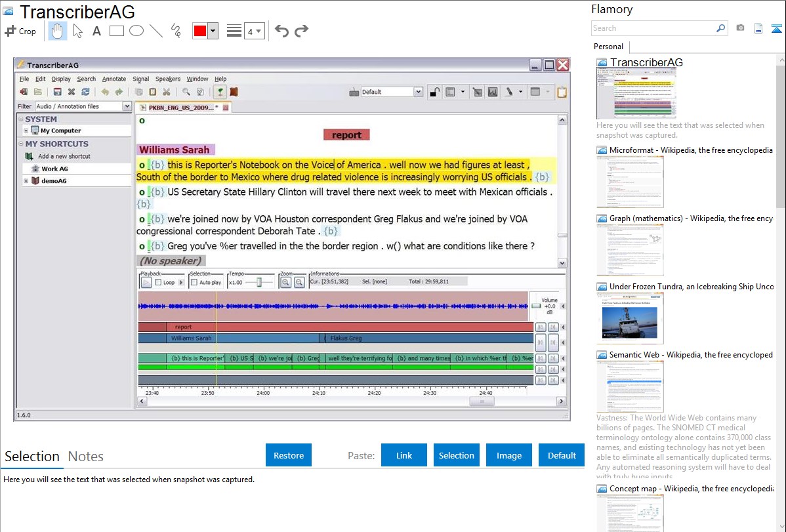The width and height of the screenshot is (786, 532).
Task: Expand the demoAG tree node
Action: point(26,181)
